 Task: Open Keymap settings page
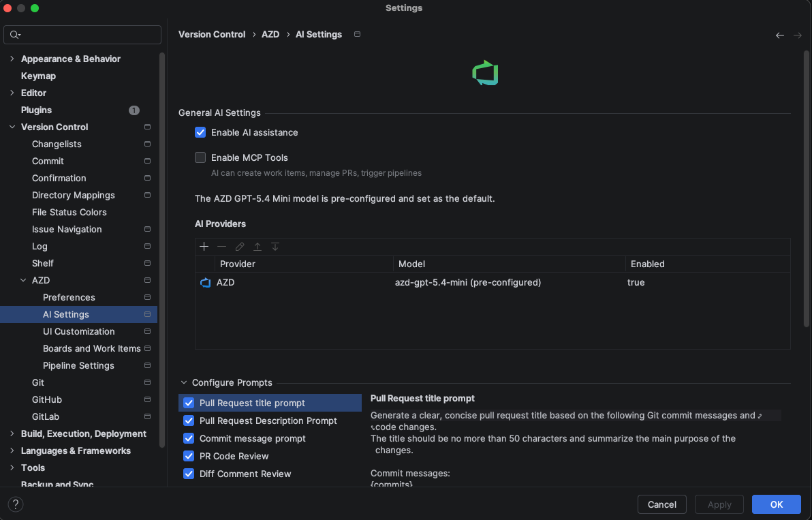(38, 76)
